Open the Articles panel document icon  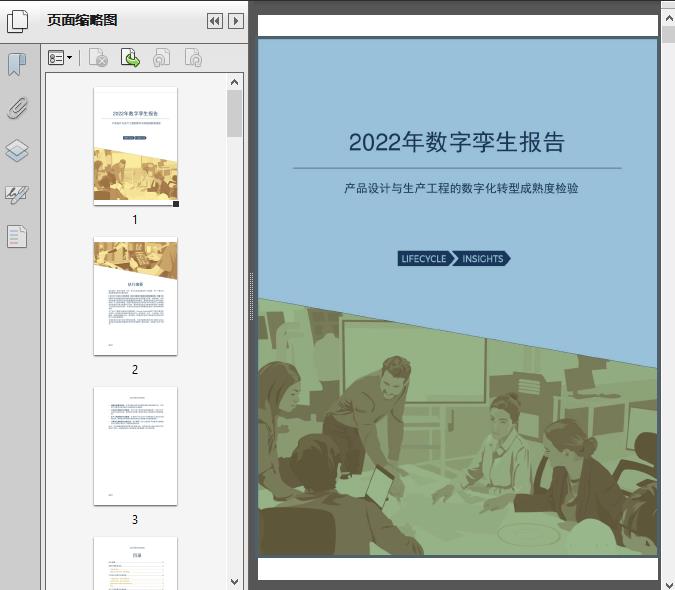(x=17, y=237)
